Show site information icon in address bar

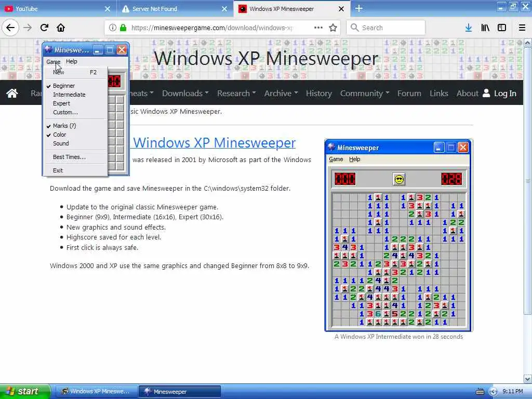(112, 28)
